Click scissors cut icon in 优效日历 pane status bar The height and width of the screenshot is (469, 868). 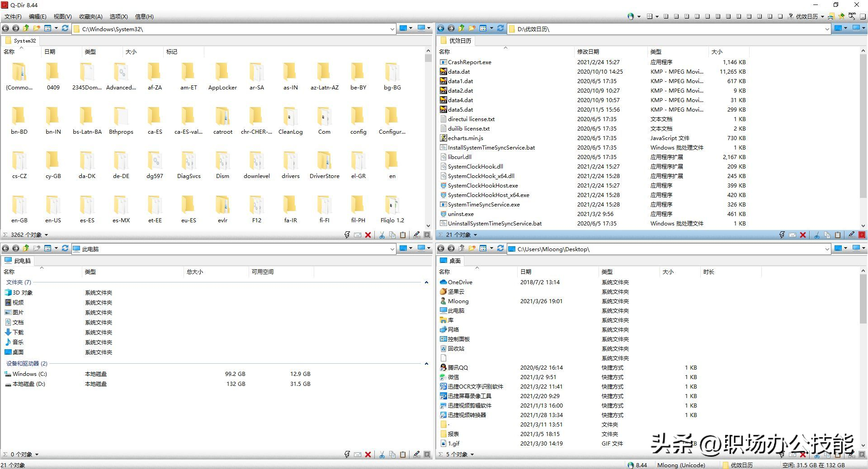click(816, 235)
